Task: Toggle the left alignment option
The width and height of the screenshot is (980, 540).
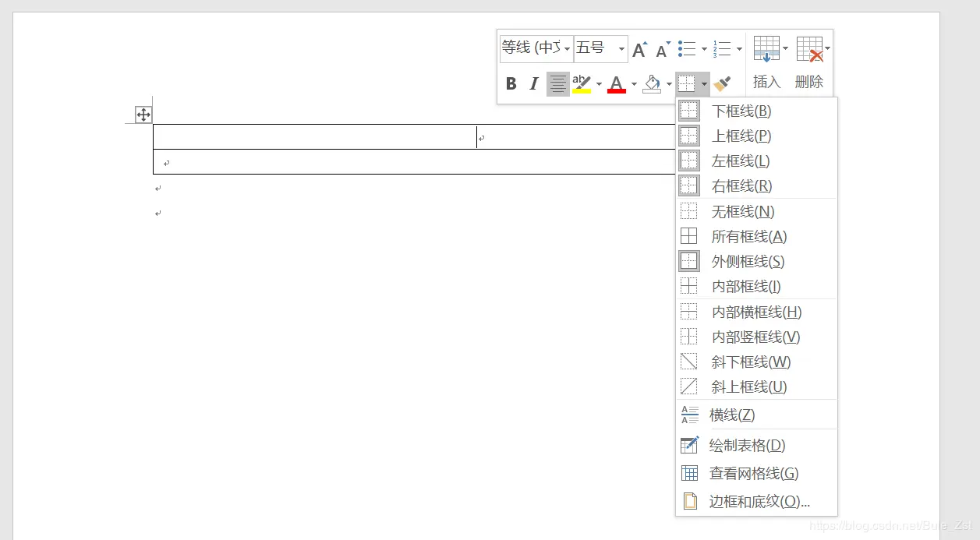Action: [x=557, y=83]
